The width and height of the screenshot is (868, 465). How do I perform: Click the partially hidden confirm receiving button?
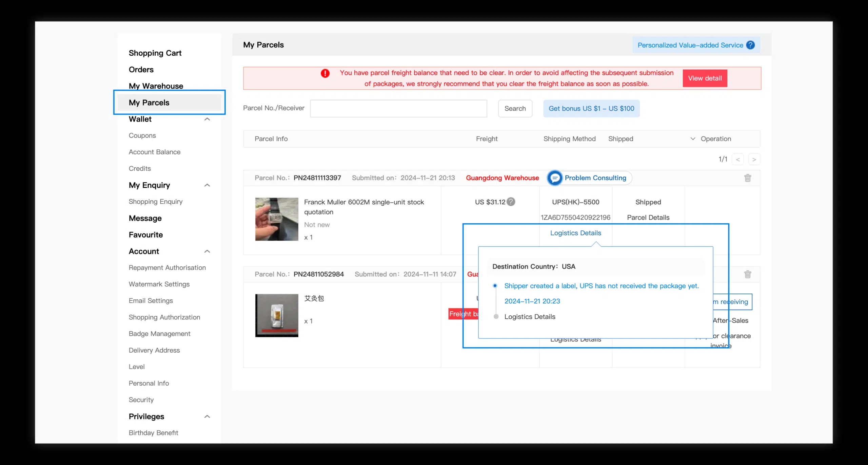pyautogui.click(x=732, y=302)
